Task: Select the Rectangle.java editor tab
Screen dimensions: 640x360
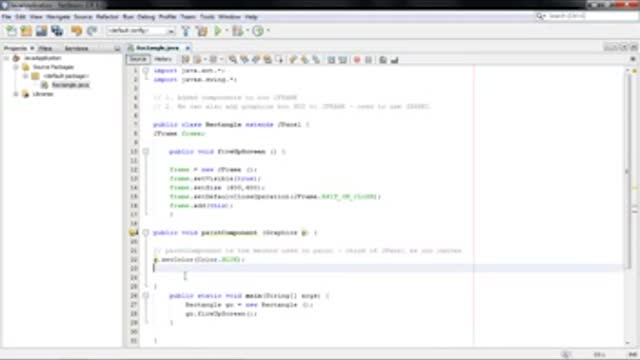Action: point(157,48)
